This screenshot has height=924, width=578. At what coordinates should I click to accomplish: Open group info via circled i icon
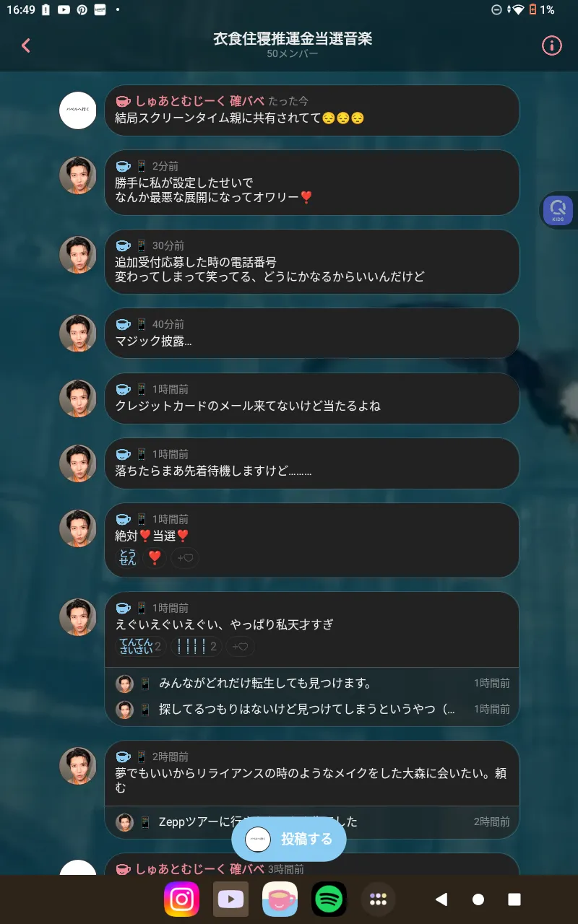coord(551,45)
